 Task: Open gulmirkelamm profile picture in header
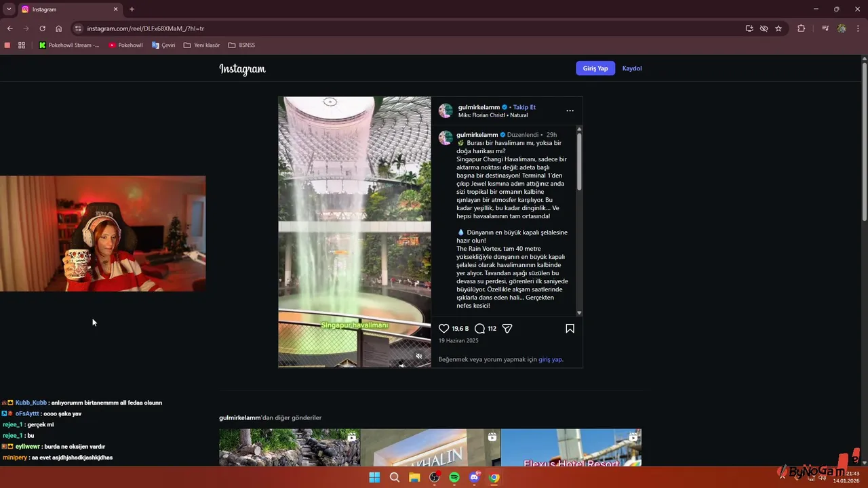click(x=446, y=111)
